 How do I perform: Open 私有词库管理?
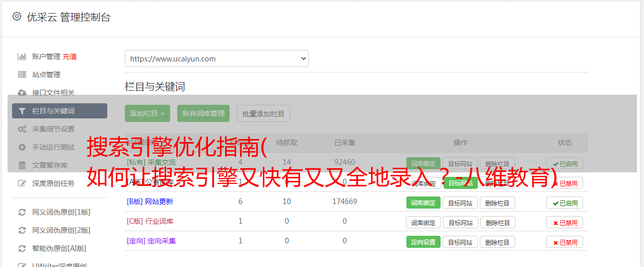pyautogui.click(x=203, y=113)
